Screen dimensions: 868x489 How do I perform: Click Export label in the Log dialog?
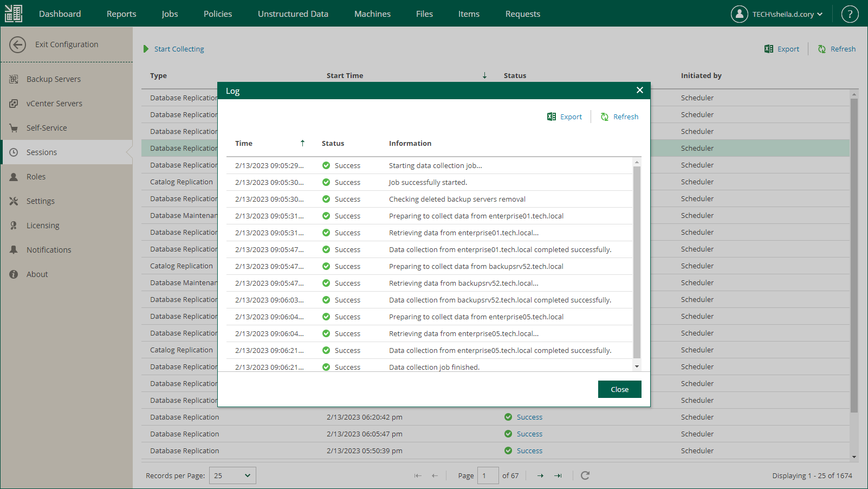[571, 117]
